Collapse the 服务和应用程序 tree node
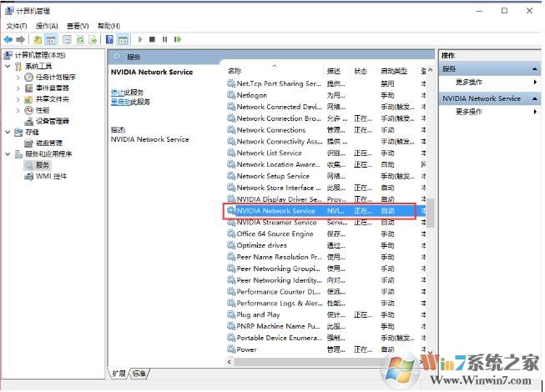The width and height of the screenshot is (545, 392). point(8,154)
